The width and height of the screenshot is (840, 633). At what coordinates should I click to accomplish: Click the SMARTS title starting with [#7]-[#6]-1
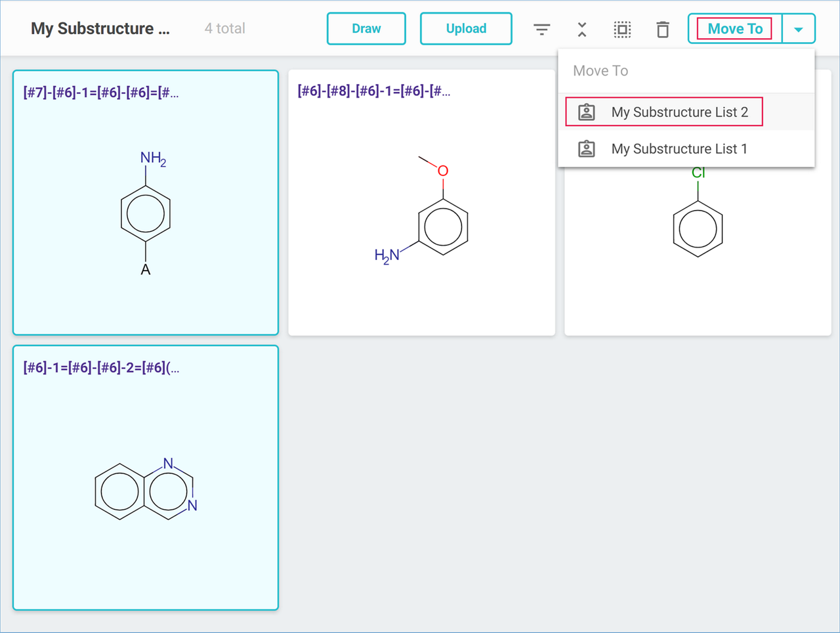click(x=101, y=93)
